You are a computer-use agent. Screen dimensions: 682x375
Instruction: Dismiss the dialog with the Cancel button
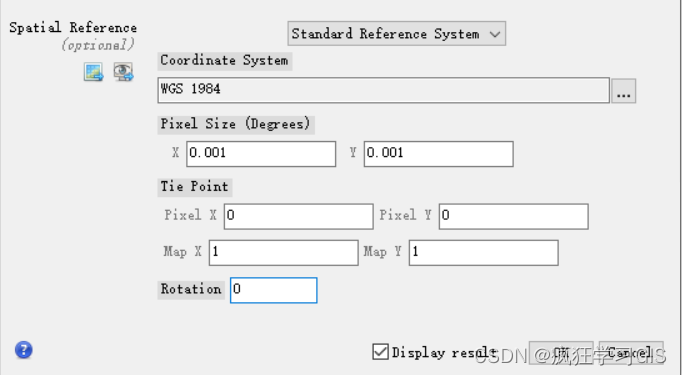coord(631,352)
